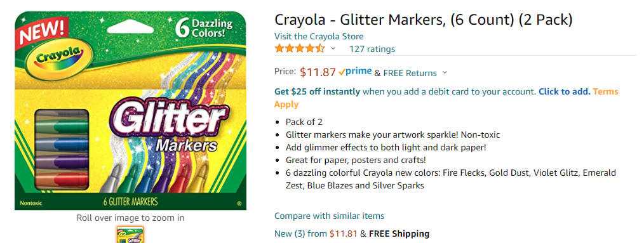
Task: Click the product title text
Action: (423, 19)
